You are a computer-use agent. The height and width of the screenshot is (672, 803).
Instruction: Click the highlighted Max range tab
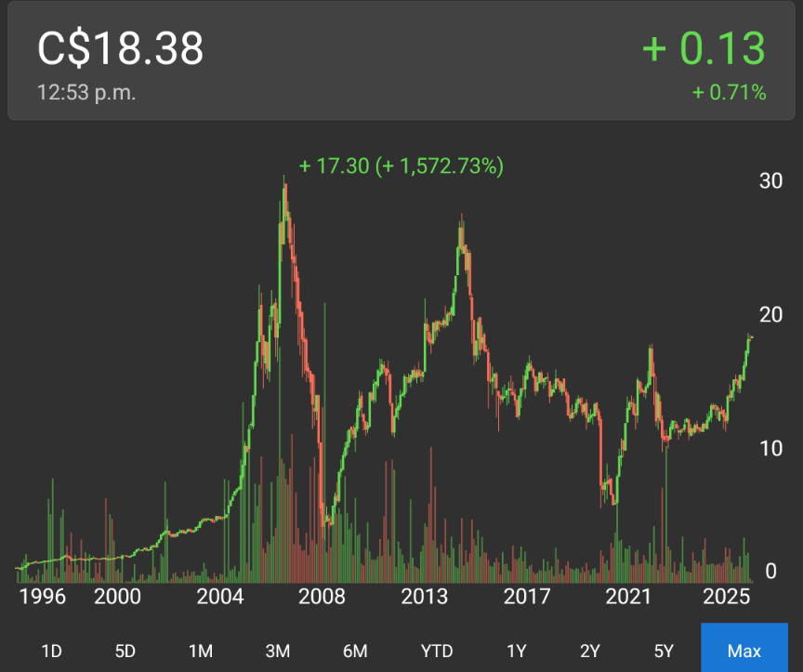tap(744, 649)
